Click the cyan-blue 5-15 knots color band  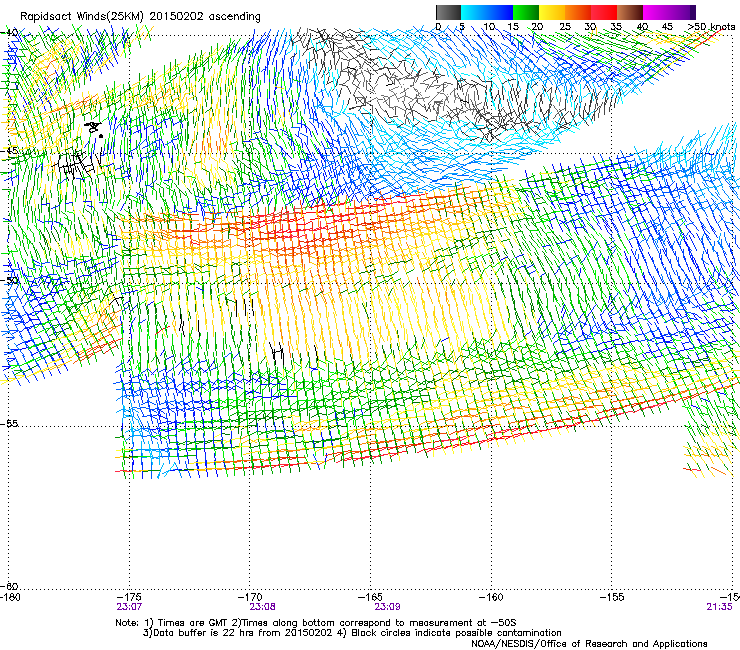tap(487, 12)
